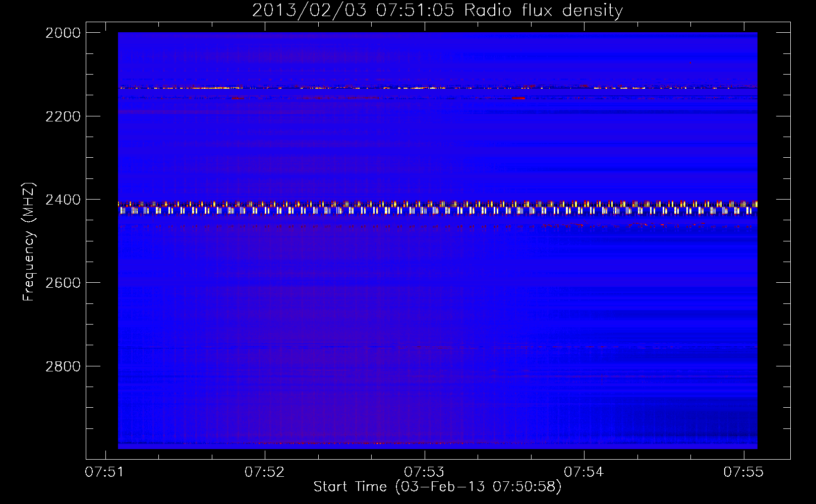Click the 2200 frequency tick label
The image size is (816, 504).
point(63,116)
